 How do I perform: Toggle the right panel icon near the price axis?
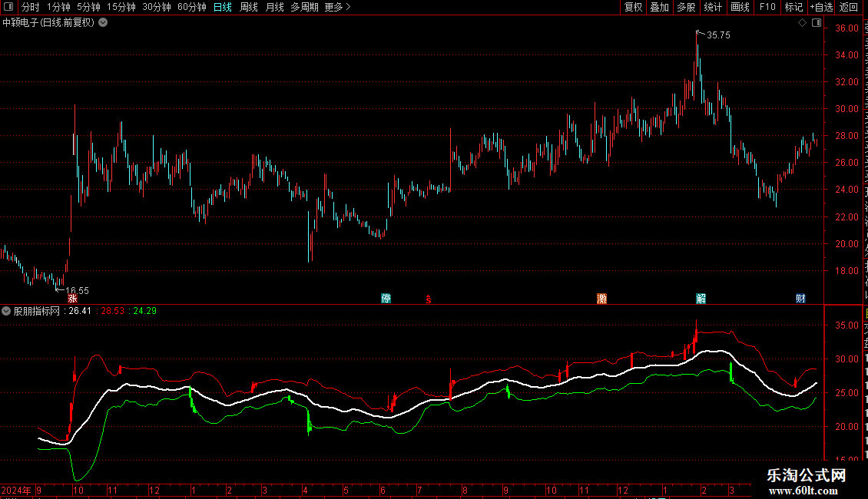(x=817, y=23)
